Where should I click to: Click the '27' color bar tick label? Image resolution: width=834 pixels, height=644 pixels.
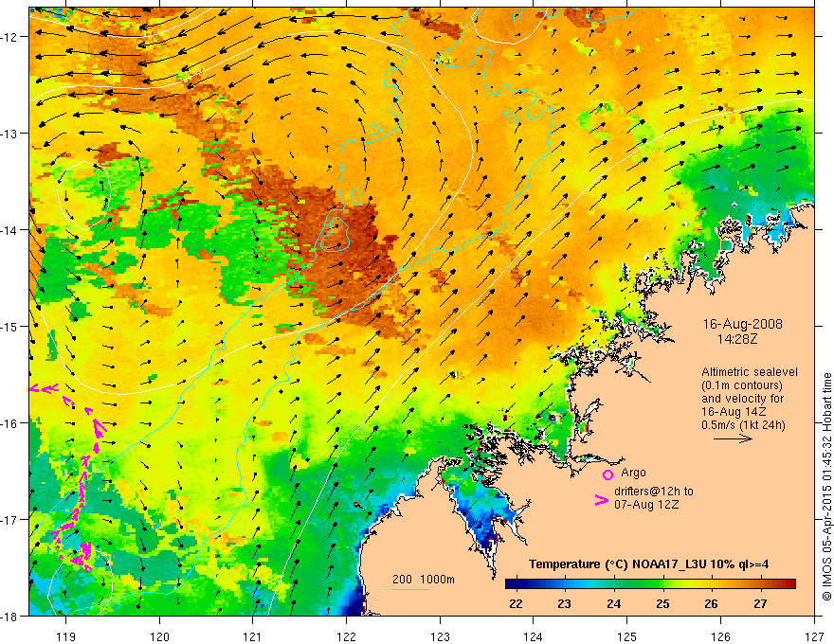(760, 603)
